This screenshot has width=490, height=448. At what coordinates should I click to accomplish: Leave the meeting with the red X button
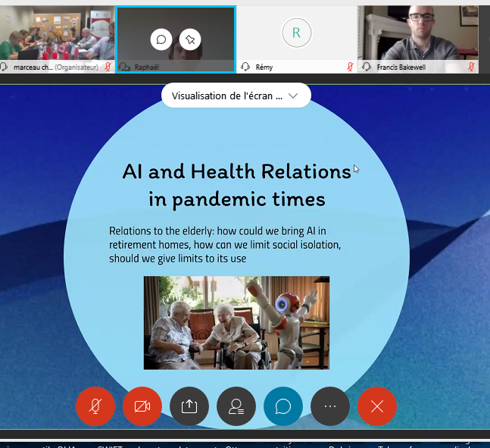[x=377, y=406]
